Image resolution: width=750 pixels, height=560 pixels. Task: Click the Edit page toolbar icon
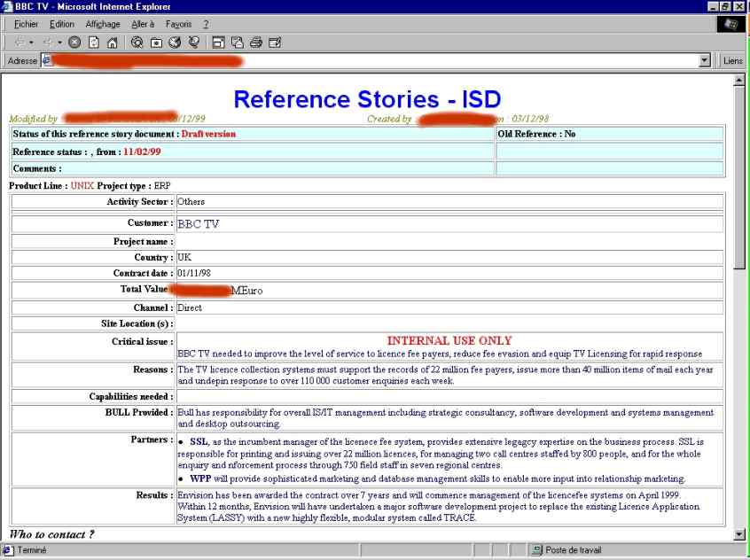click(x=275, y=43)
